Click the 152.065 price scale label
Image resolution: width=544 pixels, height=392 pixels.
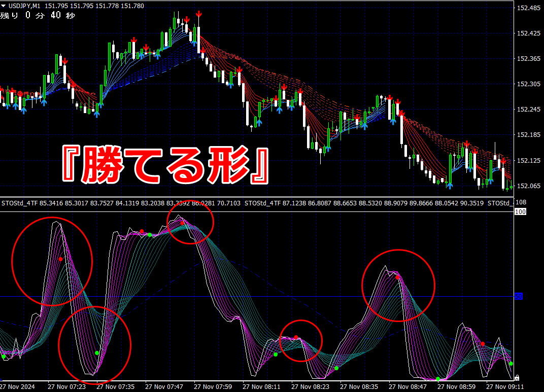(x=528, y=186)
